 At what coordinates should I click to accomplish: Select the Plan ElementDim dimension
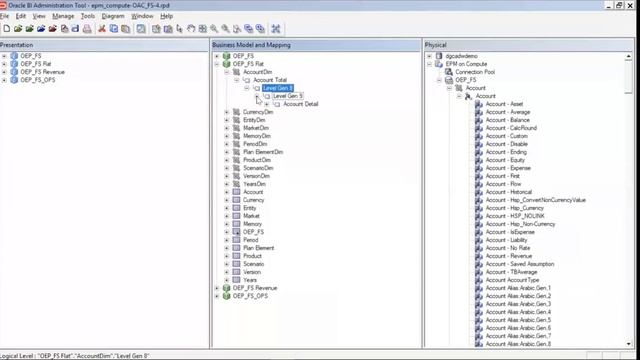pyautogui.click(x=263, y=152)
